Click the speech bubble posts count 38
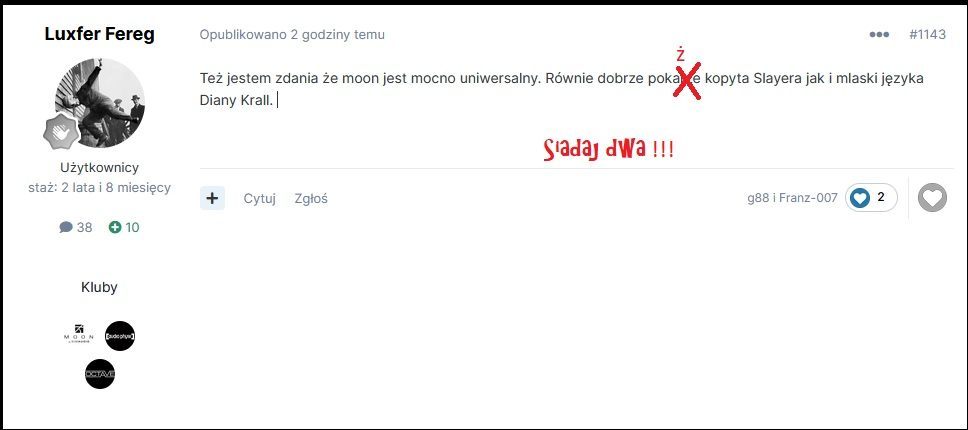This screenshot has width=968, height=430. [x=75, y=227]
